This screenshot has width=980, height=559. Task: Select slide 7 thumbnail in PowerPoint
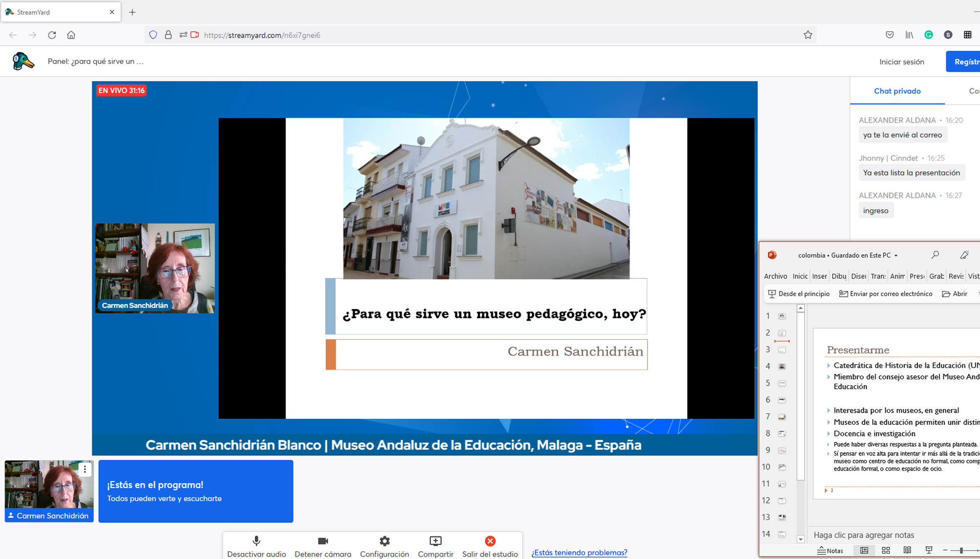pos(782,417)
